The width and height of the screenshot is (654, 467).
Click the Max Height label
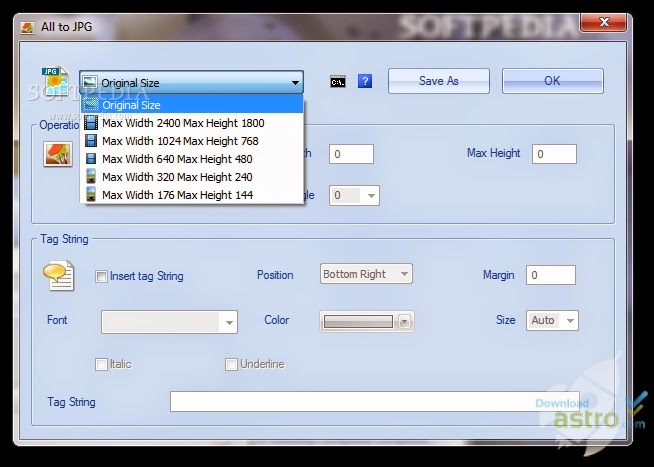click(x=493, y=153)
